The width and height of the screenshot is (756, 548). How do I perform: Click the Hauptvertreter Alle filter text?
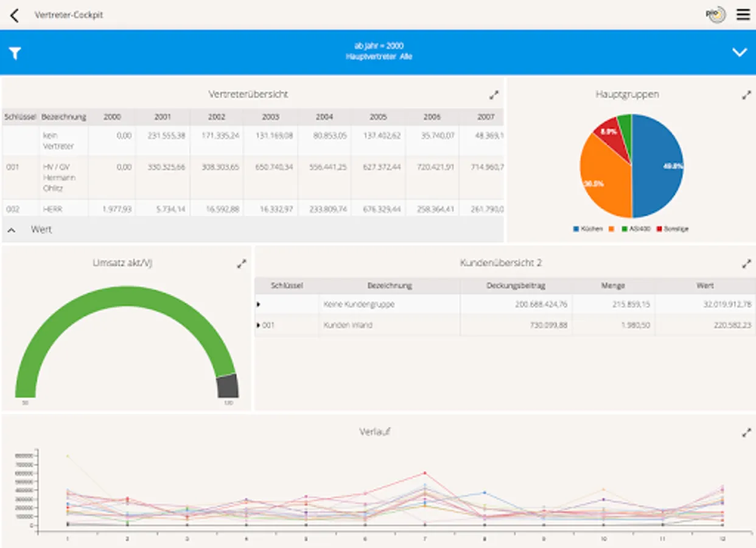pos(377,56)
